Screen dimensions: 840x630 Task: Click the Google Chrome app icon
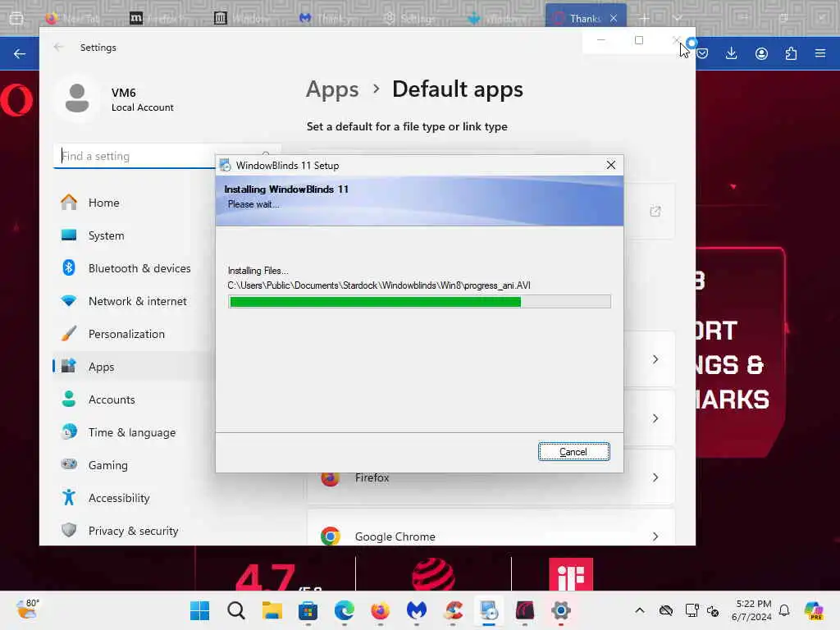pos(330,536)
